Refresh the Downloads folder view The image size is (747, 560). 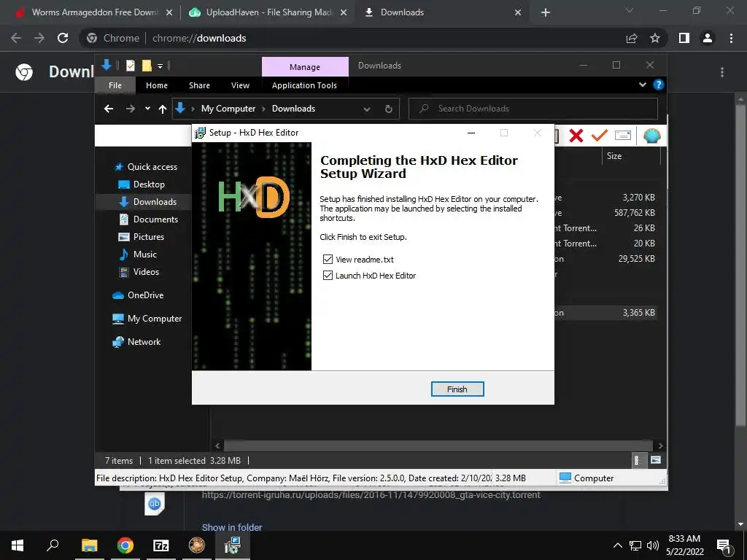(x=389, y=109)
